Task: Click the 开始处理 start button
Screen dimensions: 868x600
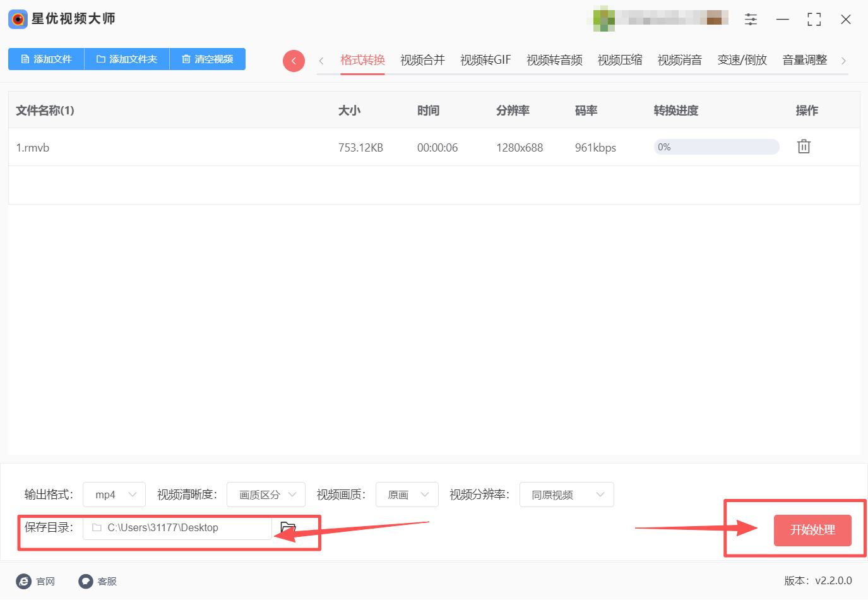Action: (x=812, y=530)
